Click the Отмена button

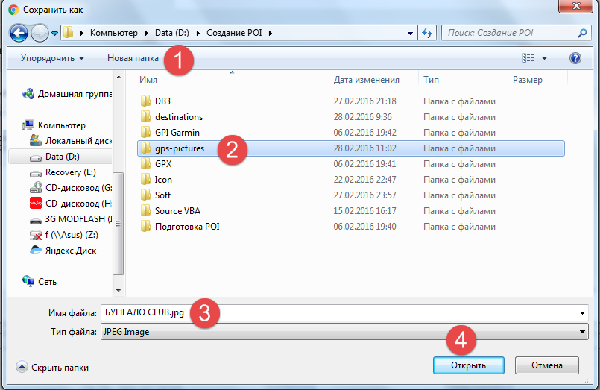pyautogui.click(x=547, y=365)
